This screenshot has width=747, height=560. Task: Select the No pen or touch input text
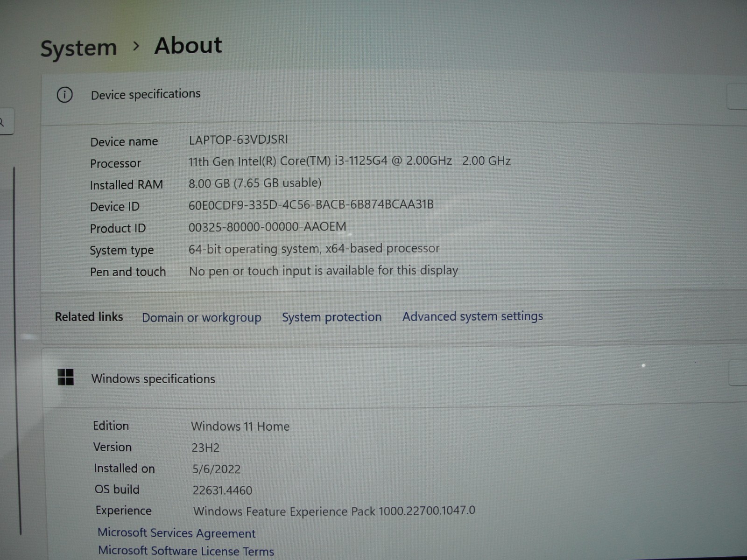click(x=324, y=271)
